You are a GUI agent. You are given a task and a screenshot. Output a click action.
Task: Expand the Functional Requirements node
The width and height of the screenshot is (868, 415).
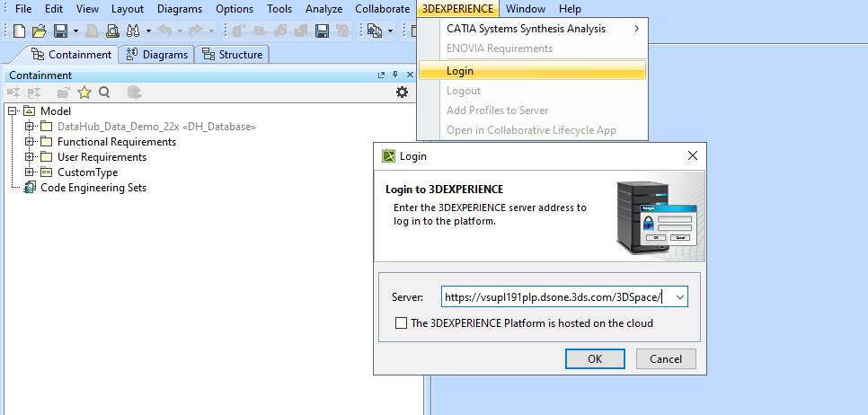[x=30, y=142]
